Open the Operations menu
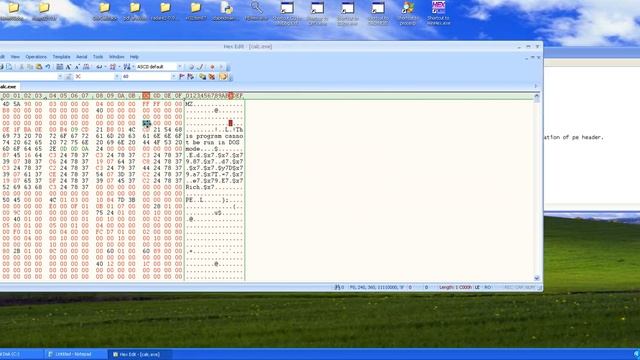The height and width of the screenshot is (360, 640). coord(36,57)
